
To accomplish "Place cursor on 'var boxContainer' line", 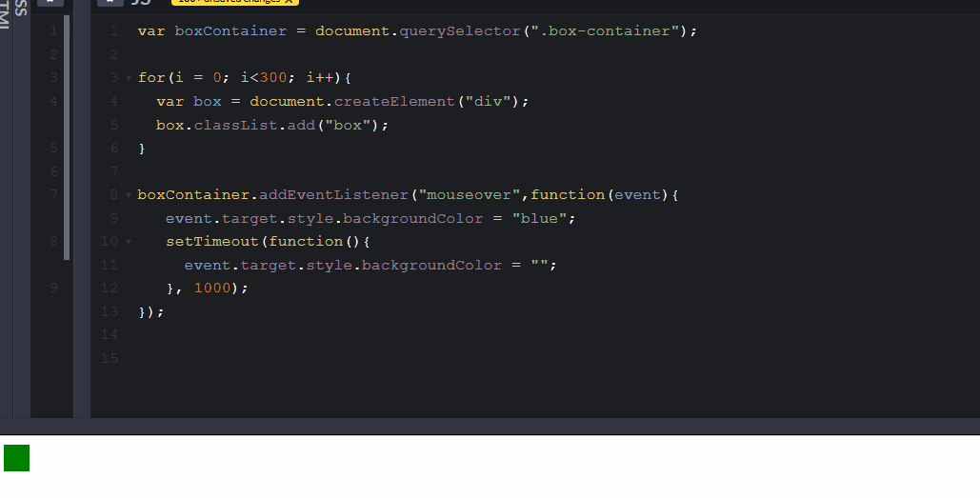I will (x=417, y=31).
